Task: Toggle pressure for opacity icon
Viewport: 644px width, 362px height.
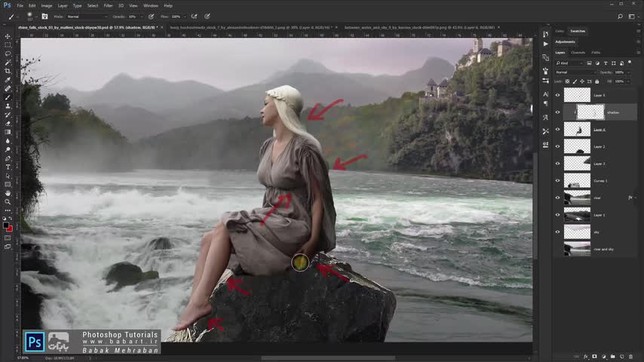Action: [x=151, y=17]
